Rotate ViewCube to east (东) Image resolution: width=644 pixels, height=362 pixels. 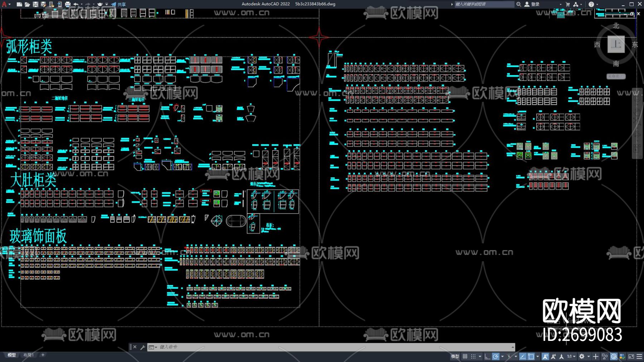[x=635, y=45]
